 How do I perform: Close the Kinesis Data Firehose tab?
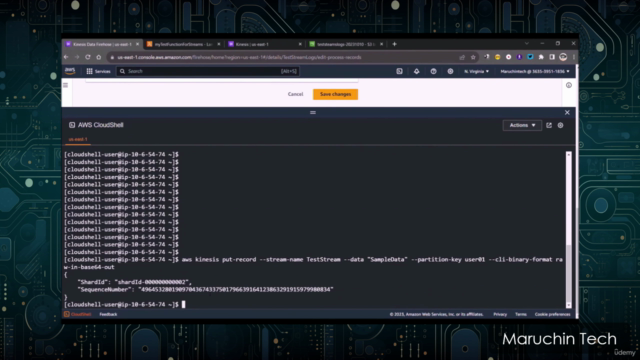pyautogui.click(x=137, y=44)
